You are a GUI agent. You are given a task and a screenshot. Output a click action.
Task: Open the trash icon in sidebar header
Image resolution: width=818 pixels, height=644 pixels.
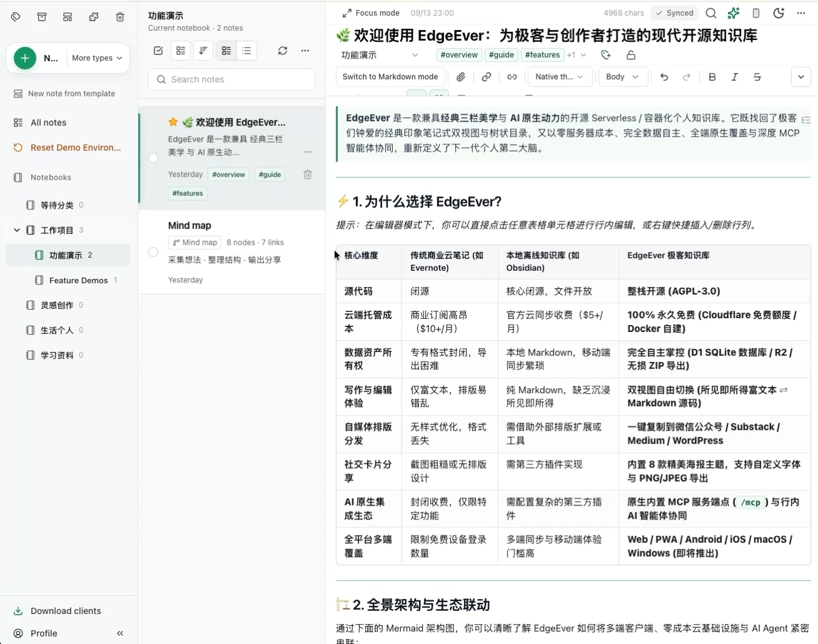tap(120, 17)
